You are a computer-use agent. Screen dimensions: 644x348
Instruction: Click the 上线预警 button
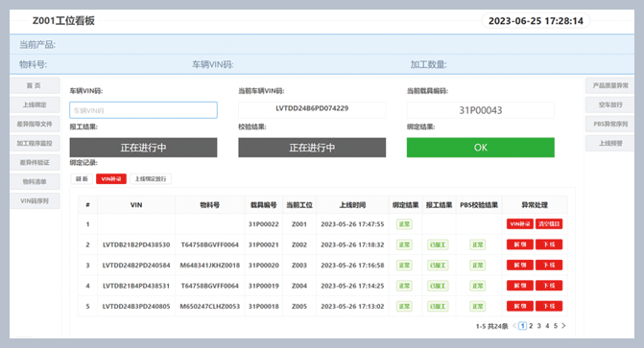click(609, 143)
